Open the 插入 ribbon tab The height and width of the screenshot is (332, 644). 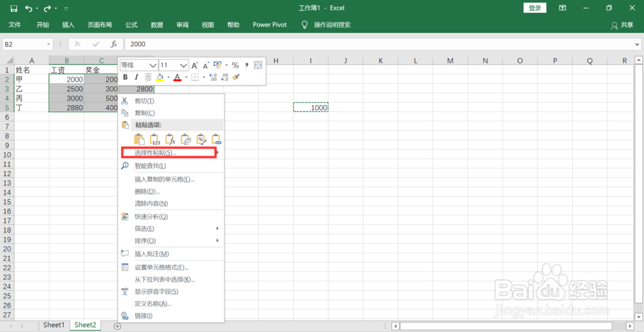coord(68,24)
